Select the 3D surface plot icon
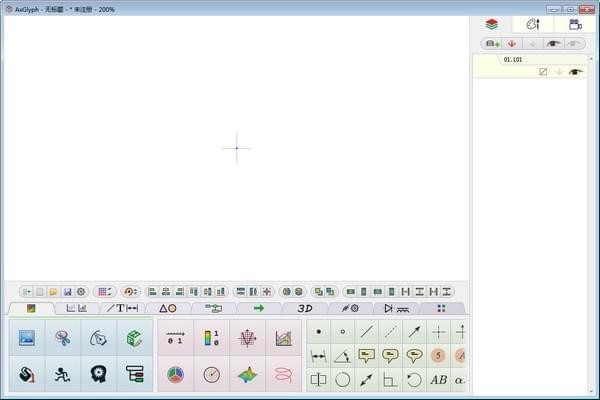Viewport: 600px width, 400px height. tap(246, 374)
